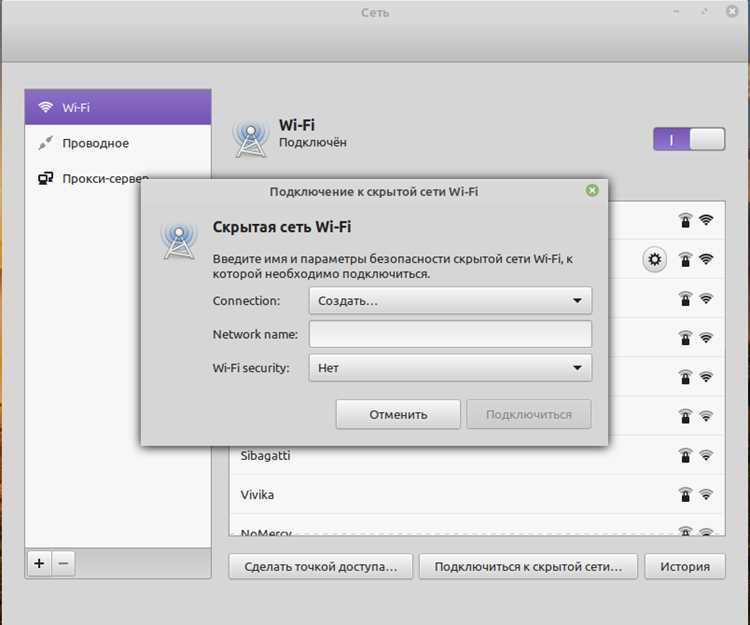
Task: Select the NoMercy network row
Action: click(476, 525)
